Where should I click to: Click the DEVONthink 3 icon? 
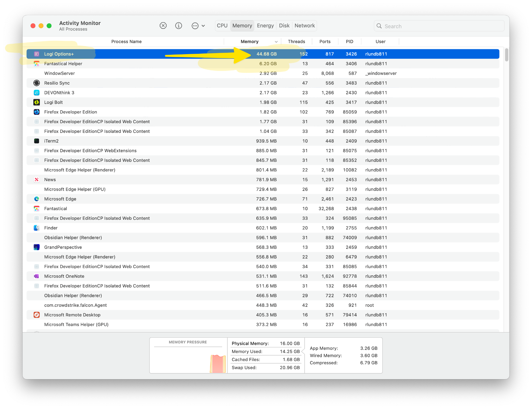(x=37, y=93)
